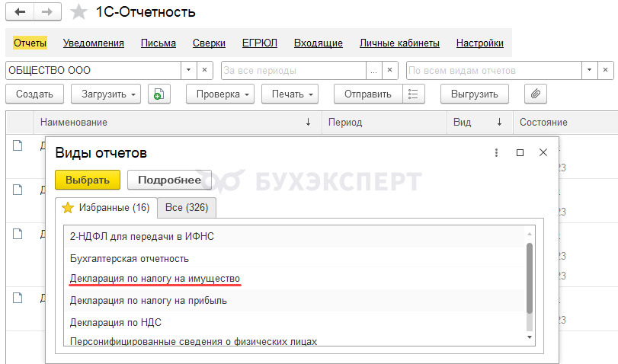
Task: Sort by the Вид column header
Action: (479, 122)
